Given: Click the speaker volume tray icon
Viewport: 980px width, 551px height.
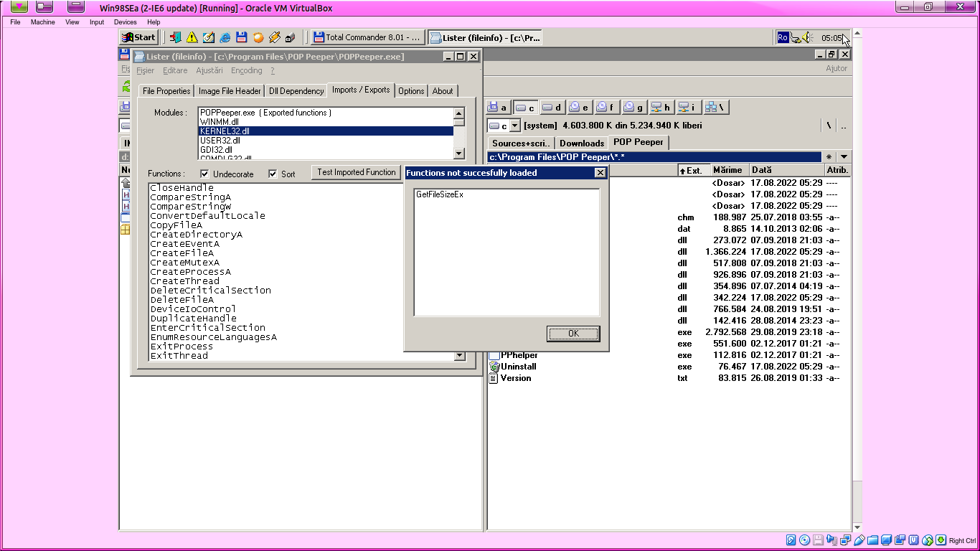Looking at the screenshot, I should [806, 37].
